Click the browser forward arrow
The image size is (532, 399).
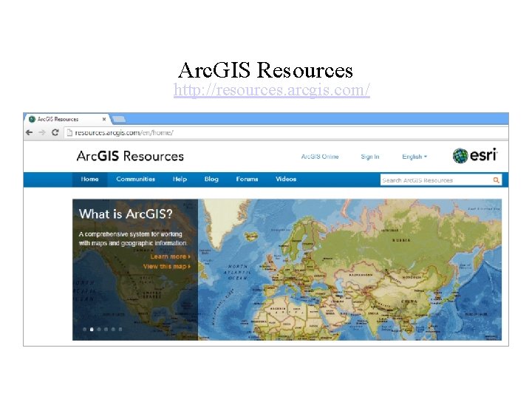pyautogui.click(x=42, y=133)
